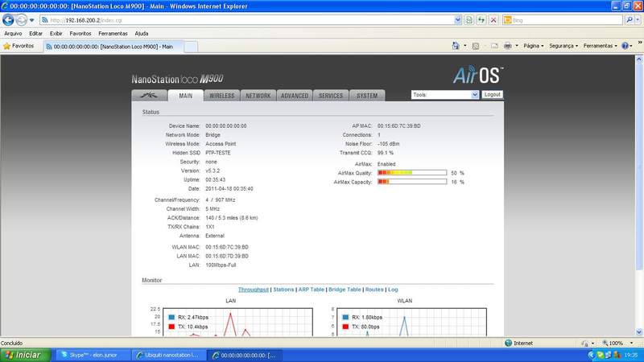Open search provider options dropdown
The image size is (644, 362).
point(638,19)
